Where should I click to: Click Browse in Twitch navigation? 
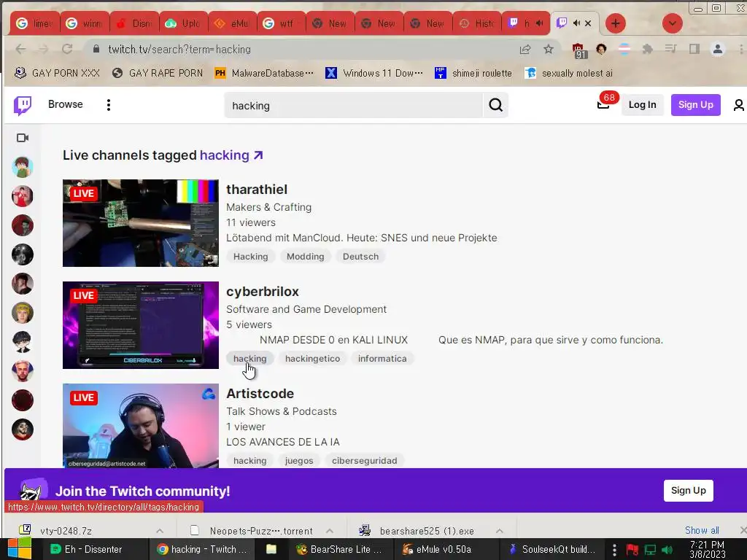pos(65,104)
